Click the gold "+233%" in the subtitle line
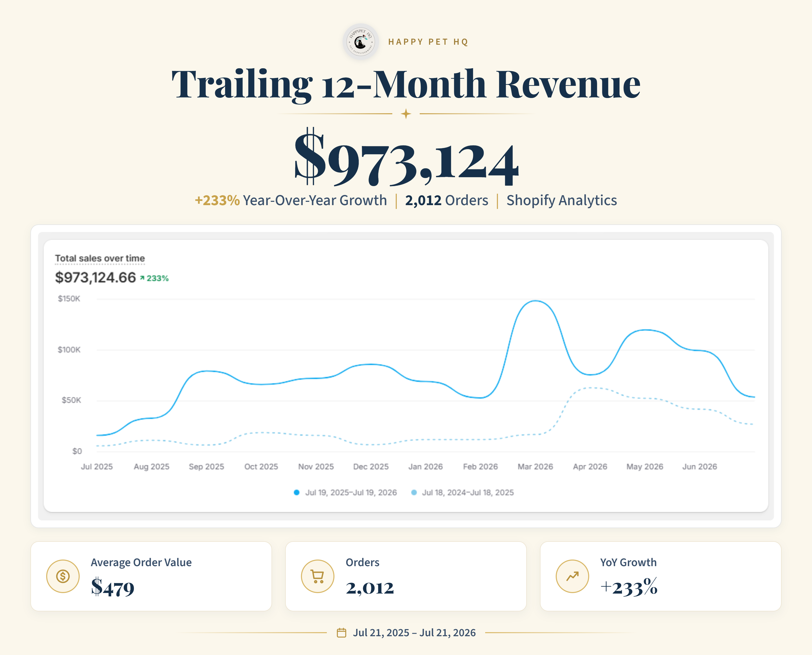This screenshot has width=812, height=655. coord(217,200)
